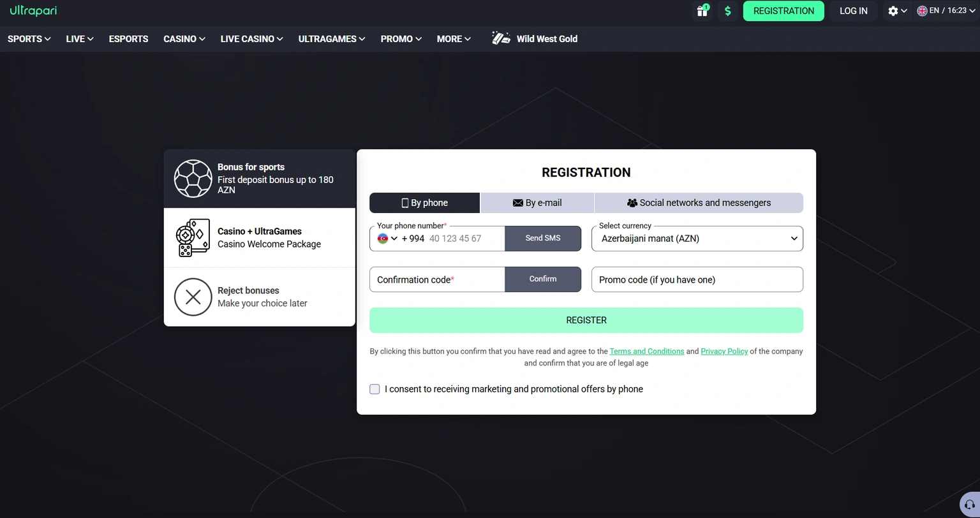The image size is (980, 518).
Task: Click the envelope icon in By e-mail tab
Action: [x=517, y=203]
